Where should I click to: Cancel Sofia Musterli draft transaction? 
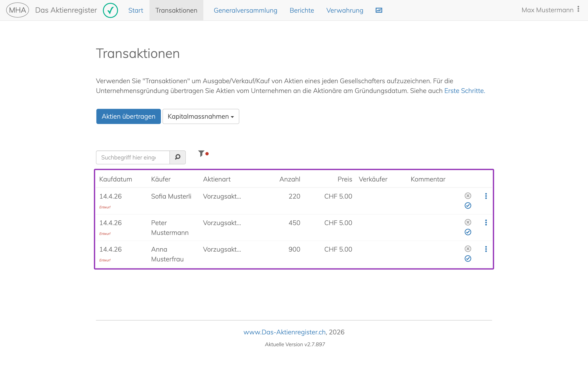[468, 196]
